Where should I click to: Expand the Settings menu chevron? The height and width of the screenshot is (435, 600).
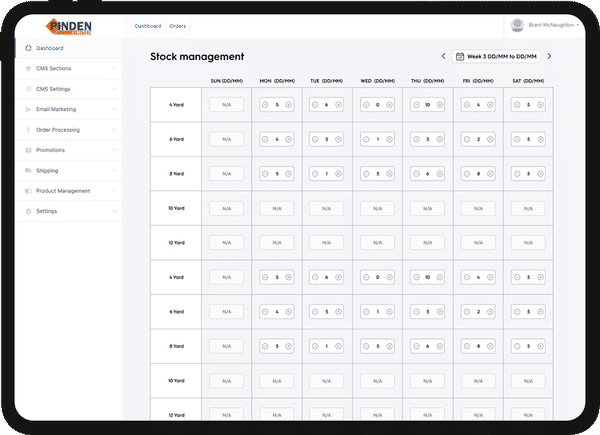114,211
